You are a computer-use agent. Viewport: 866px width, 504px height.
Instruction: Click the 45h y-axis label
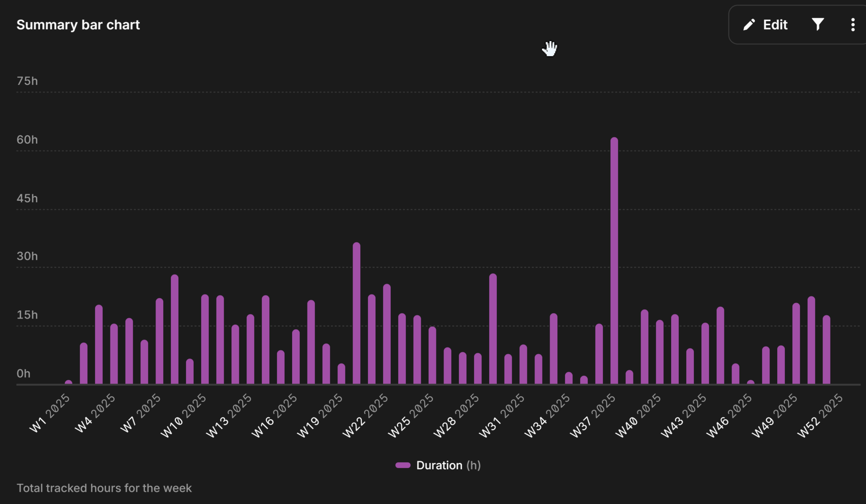coord(27,199)
